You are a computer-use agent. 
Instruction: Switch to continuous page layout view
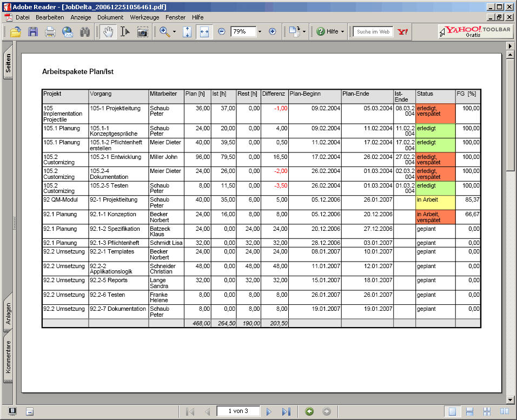[469, 412]
